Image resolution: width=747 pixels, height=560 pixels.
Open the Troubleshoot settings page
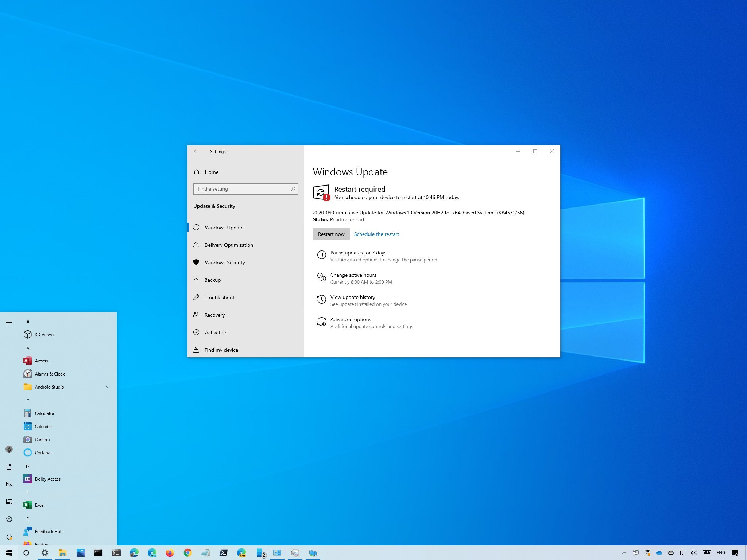pos(245,297)
